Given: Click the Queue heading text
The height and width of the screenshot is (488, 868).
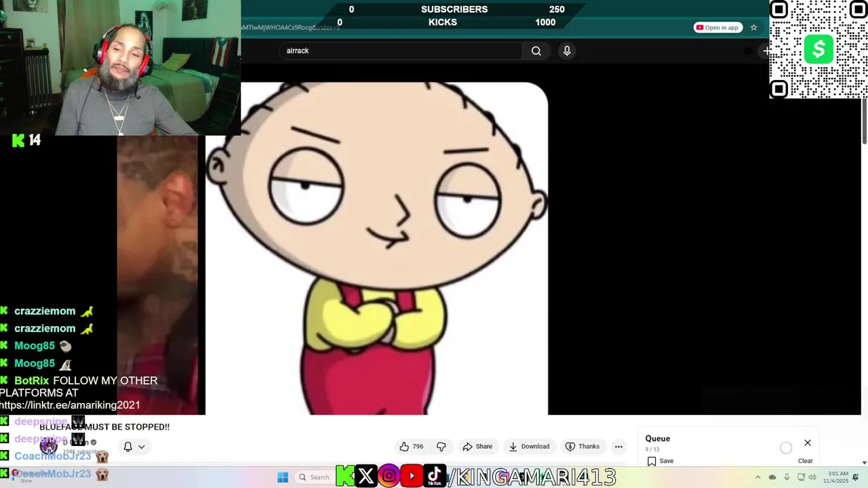Looking at the screenshot, I should (658, 439).
